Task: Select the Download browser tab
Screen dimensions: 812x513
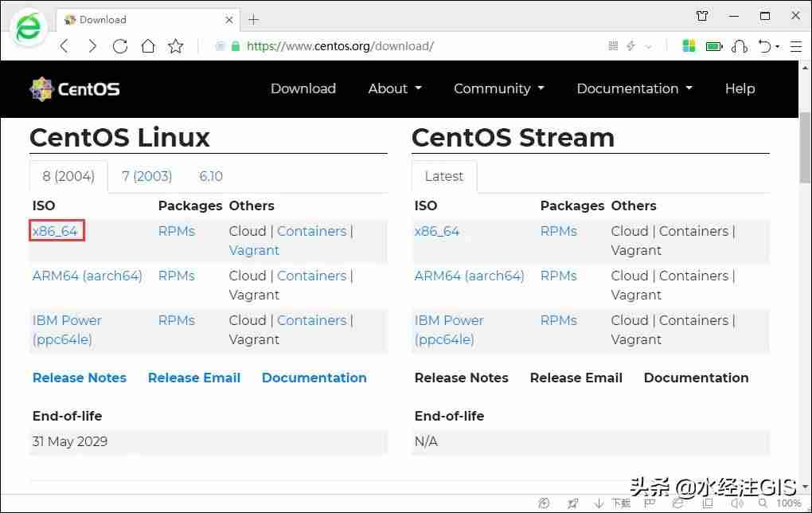Action: tap(147, 20)
